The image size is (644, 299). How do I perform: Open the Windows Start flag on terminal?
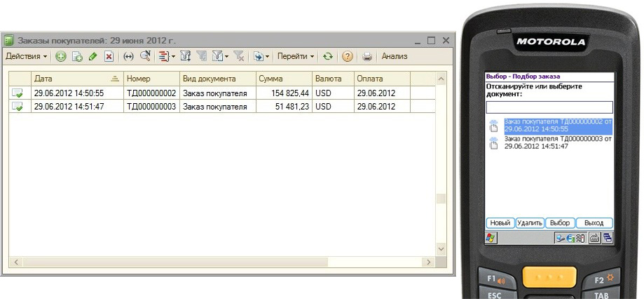click(491, 237)
